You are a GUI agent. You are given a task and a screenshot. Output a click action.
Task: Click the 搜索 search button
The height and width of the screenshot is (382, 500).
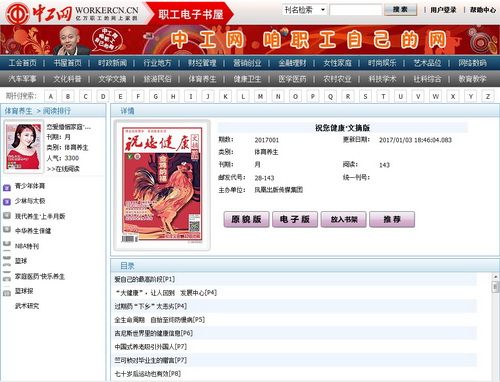click(x=400, y=10)
